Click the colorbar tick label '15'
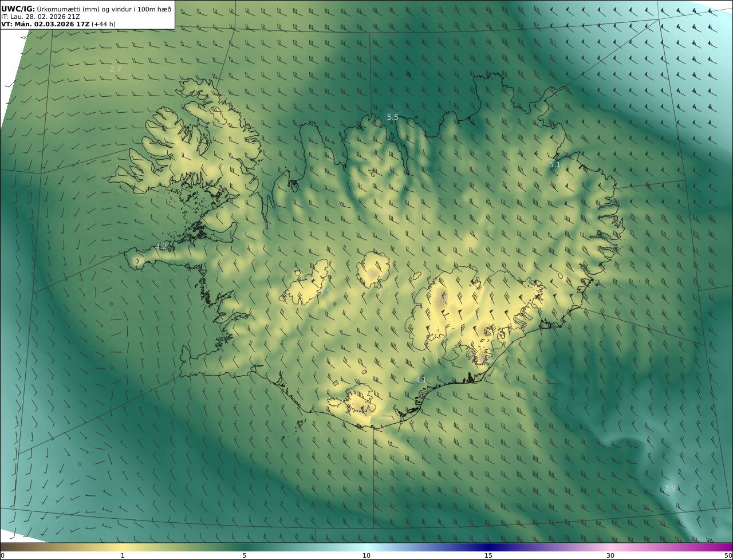 pos(488,555)
